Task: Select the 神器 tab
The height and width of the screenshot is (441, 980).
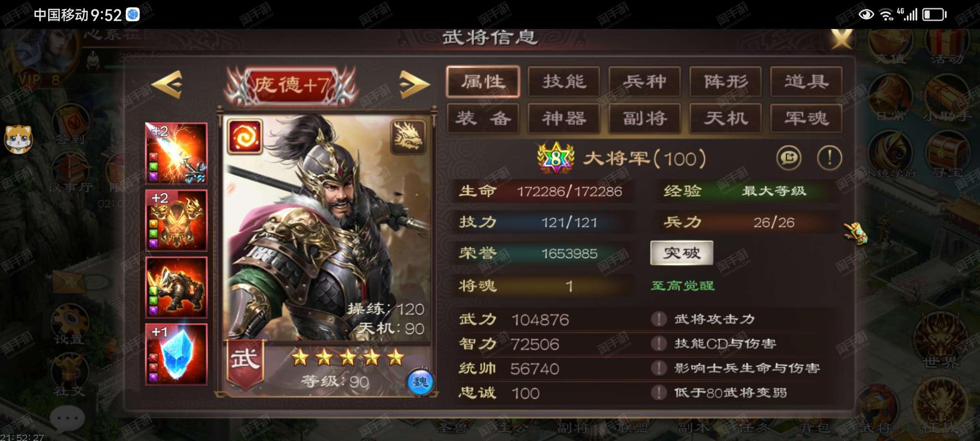Action: [x=564, y=118]
